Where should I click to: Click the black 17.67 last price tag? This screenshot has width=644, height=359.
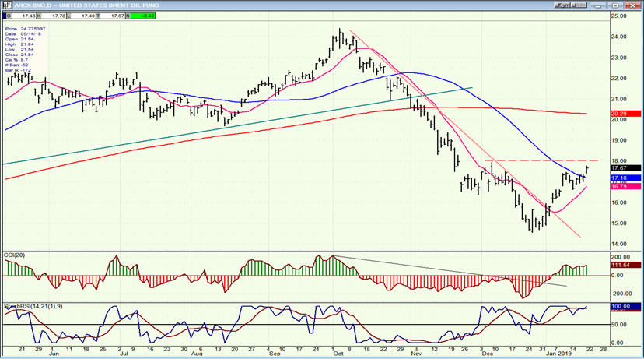[625, 168]
